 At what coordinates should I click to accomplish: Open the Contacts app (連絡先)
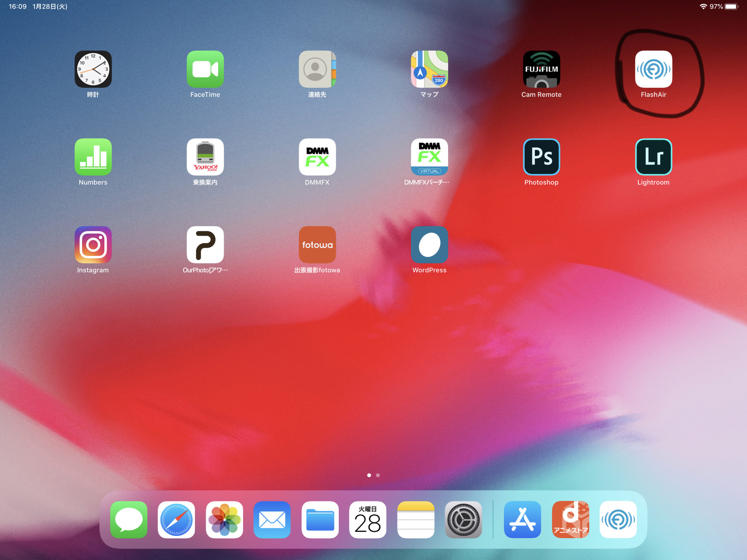pyautogui.click(x=317, y=69)
